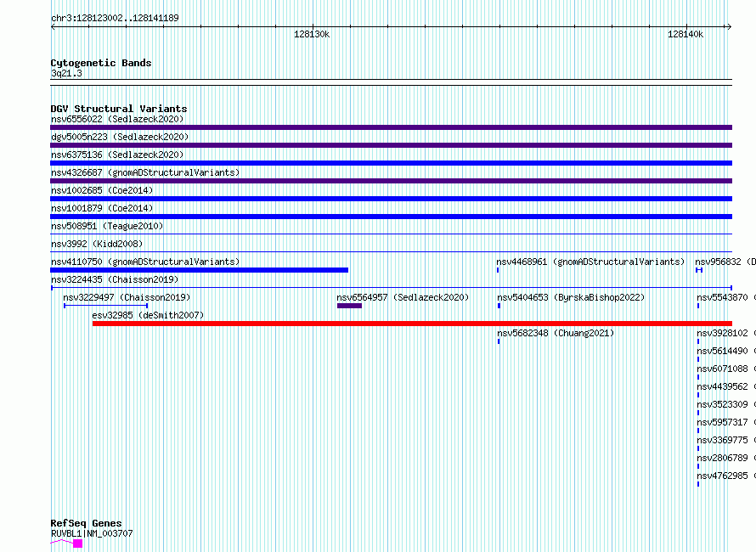756x552 pixels.
Task: Click the red esv32985 variant bar
Action: coord(412,324)
